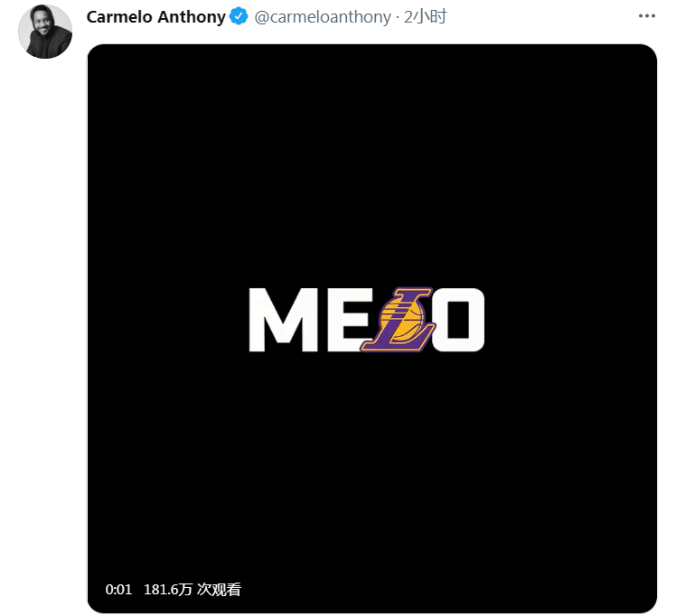
Task: Click the white letter M in MELO
Action: click(x=283, y=320)
